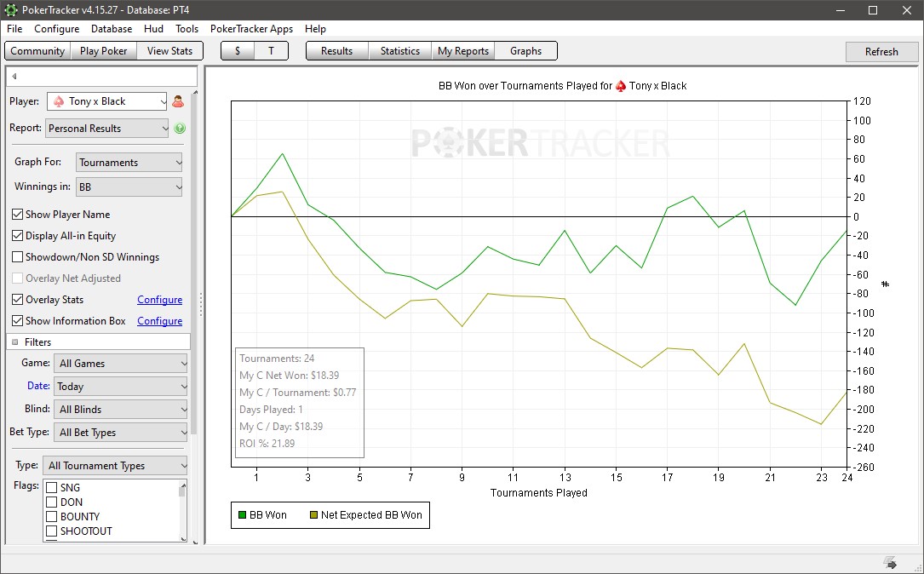Toggle Overlay Stats checkbox
The width and height of the screenshot is (924, 574).
click(18, 300)
